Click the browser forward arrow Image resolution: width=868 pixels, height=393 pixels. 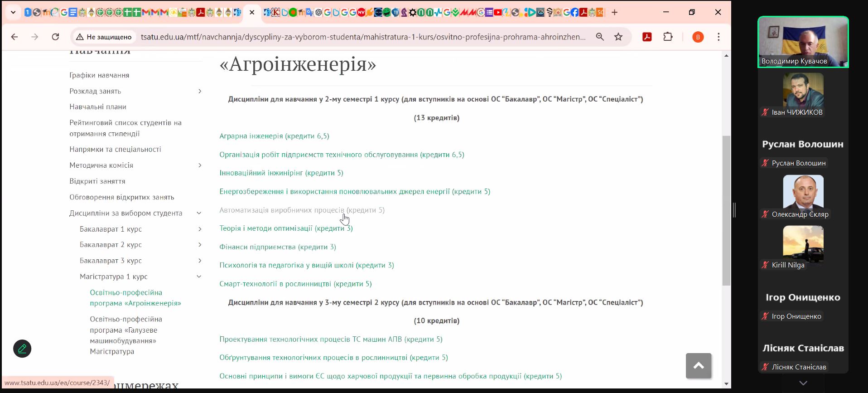(35, 37)
